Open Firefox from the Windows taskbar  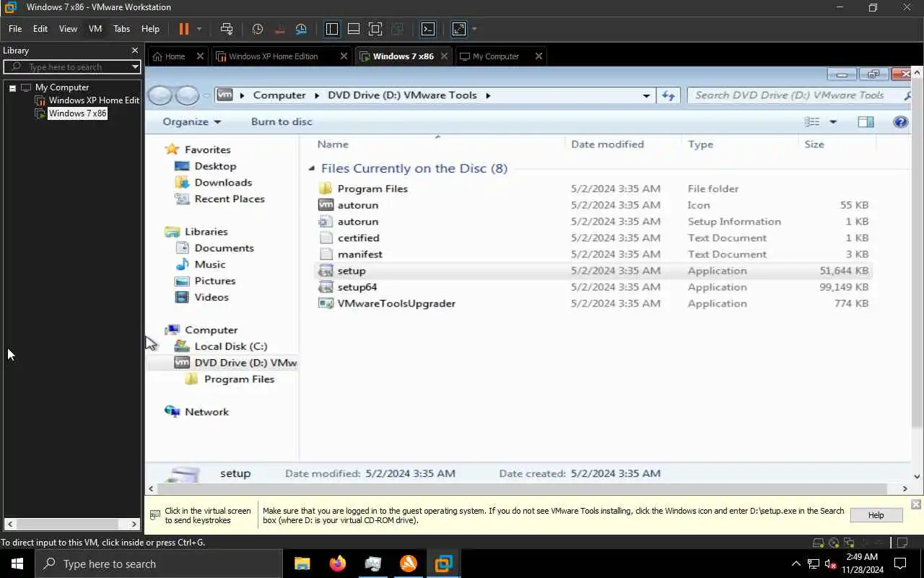pos(337,564)
